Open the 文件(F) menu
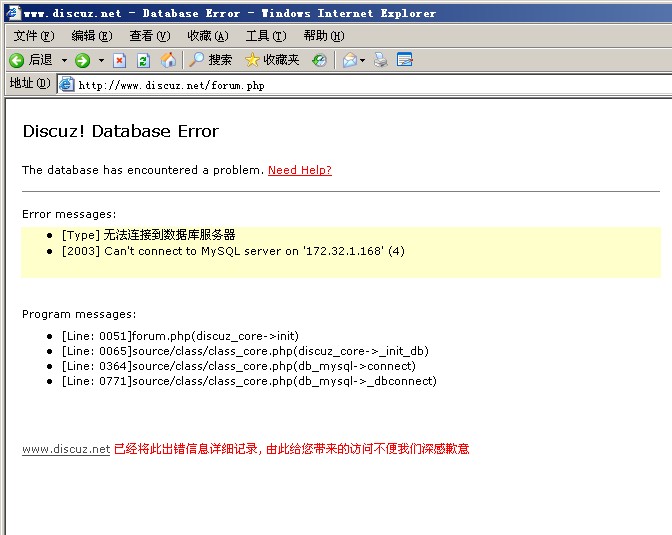 pyautogui.click(x=34, y=36)
